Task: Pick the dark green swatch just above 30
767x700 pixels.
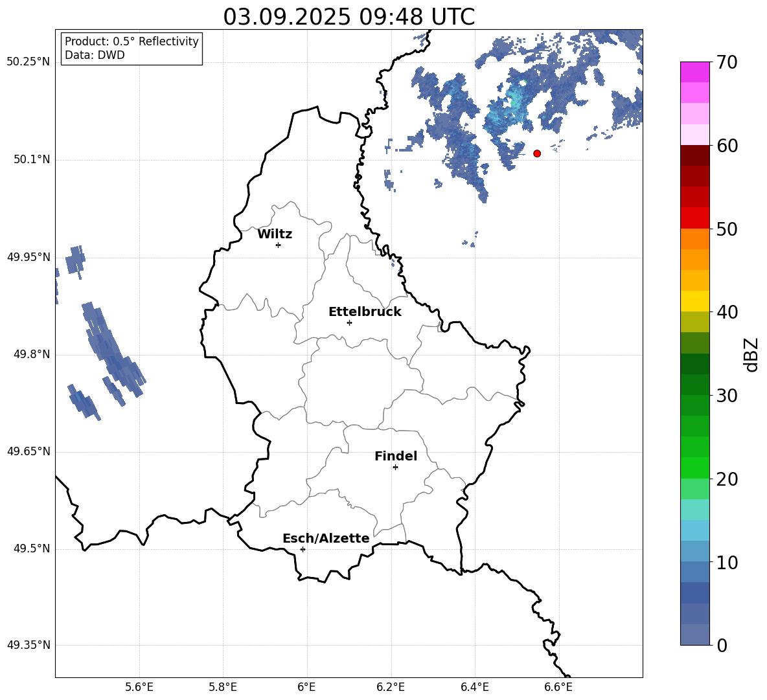Action: click(694, 385)
